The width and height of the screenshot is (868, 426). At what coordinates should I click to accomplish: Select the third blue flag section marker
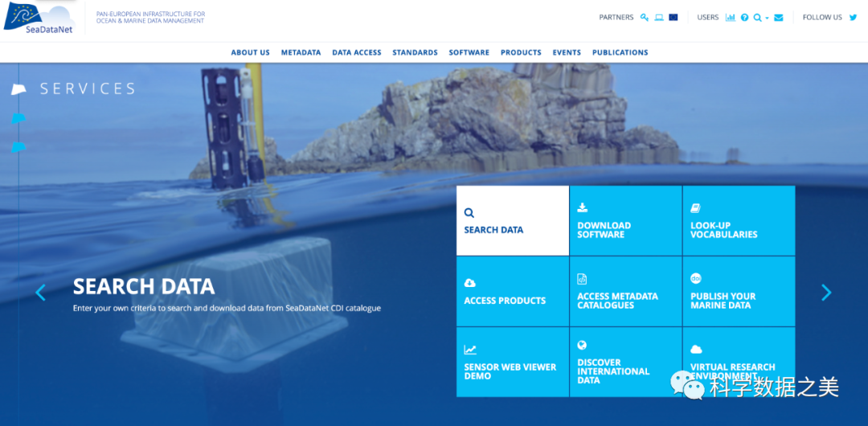(x=18, y=147)
